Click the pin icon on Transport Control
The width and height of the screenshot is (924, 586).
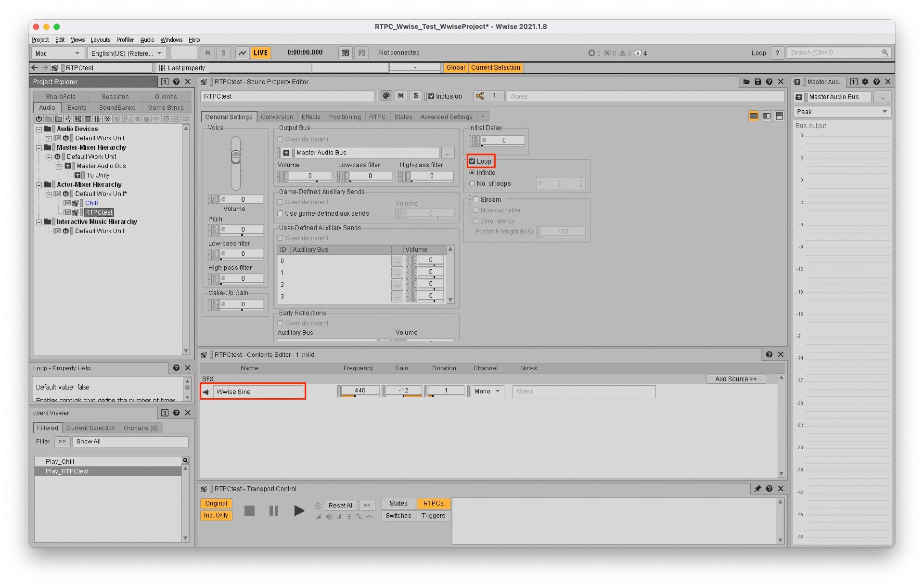click(757, 489)
